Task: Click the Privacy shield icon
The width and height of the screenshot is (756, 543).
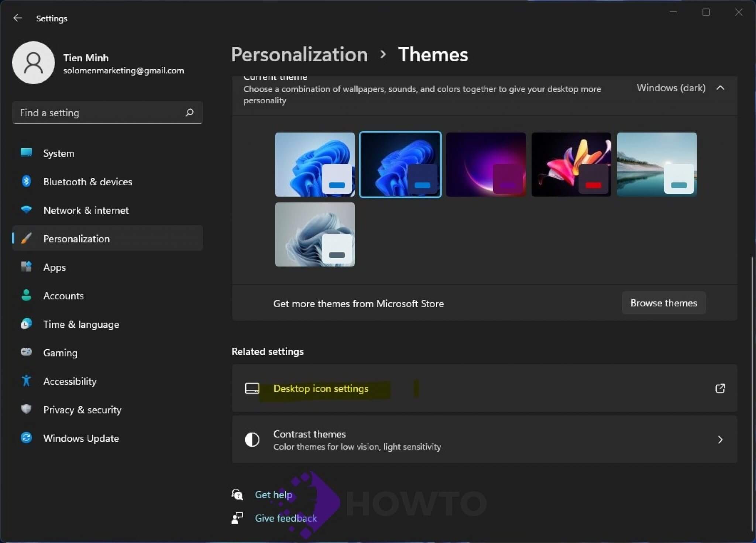Action: click(x=26, y=409)
